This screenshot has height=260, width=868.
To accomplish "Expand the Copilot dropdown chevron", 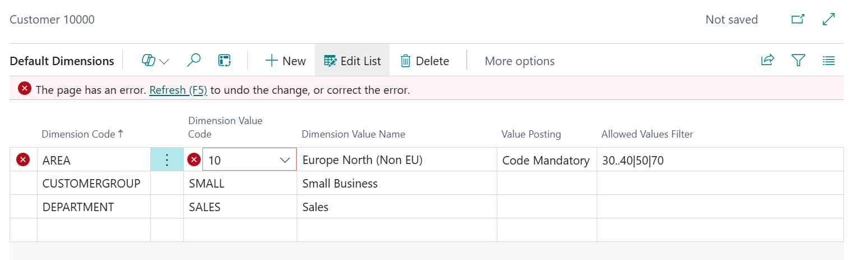I will point(164,61).
